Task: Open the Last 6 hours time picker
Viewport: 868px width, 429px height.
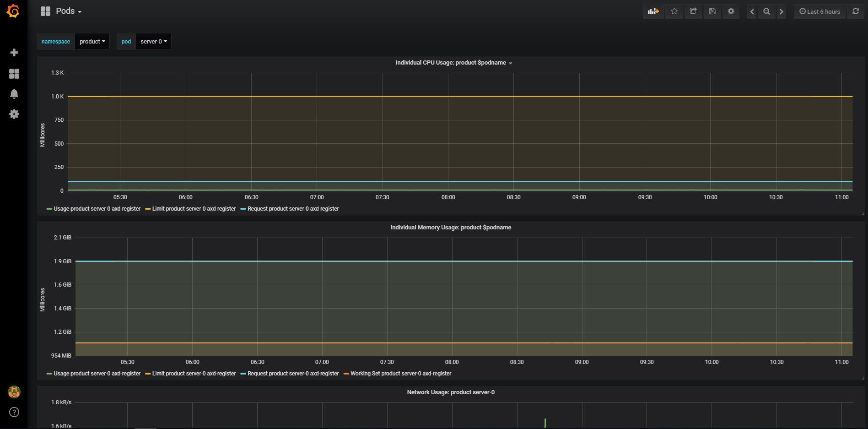Action: click(819, 11)
